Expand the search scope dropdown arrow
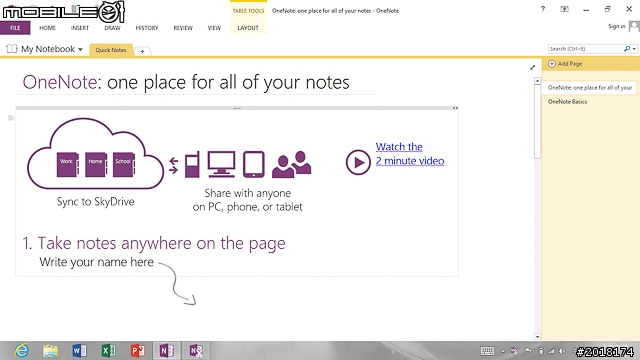Viewport: 640px width, 360px height. 634,49
